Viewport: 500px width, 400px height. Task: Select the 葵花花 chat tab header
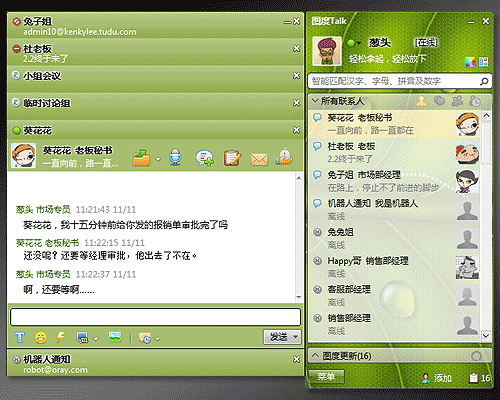pyautogui.click(x=155, y=130)
